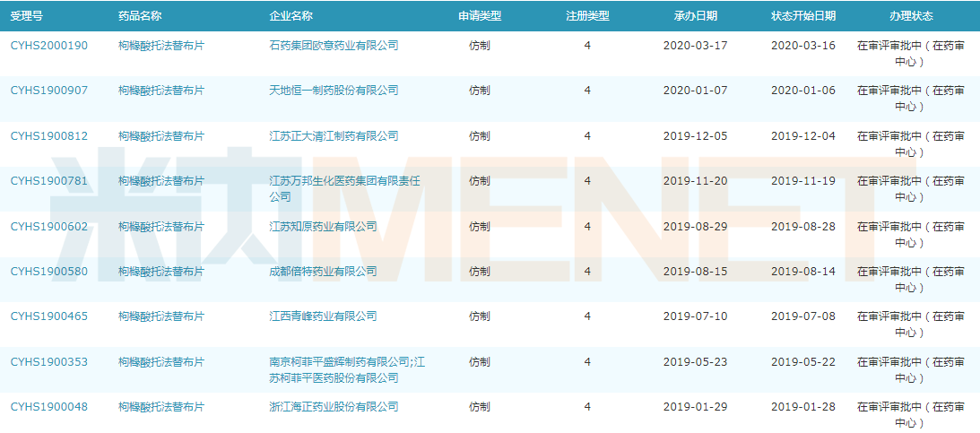980x433 pixels.
Task: Select company 江苏知原药业有限公司
Action: tap(323, 226)
